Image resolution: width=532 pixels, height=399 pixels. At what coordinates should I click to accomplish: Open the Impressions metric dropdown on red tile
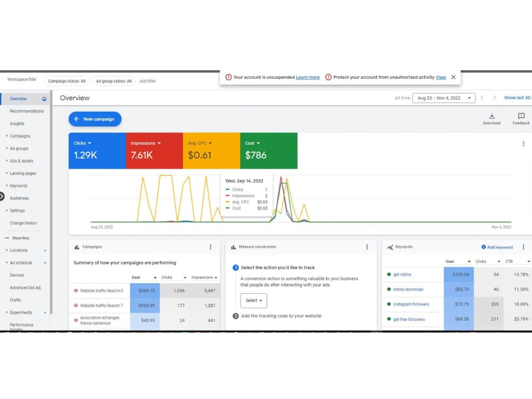(146, 143)
